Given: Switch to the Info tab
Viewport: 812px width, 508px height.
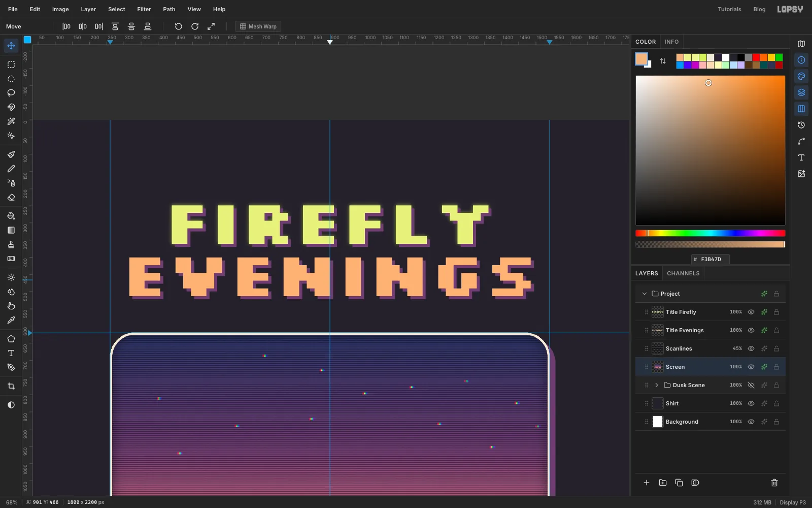Looking at the screenshot, I should 671,42.
